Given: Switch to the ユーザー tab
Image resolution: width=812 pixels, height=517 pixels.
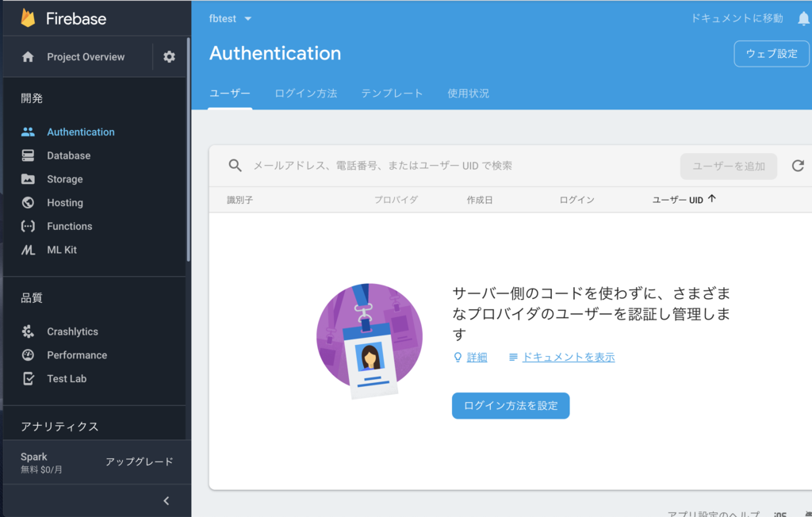Looking at the screenshot, I should click(230, 94).
